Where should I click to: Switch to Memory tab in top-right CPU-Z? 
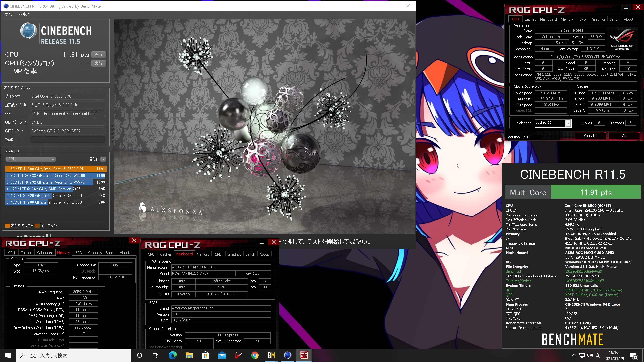tap(567, 19)
